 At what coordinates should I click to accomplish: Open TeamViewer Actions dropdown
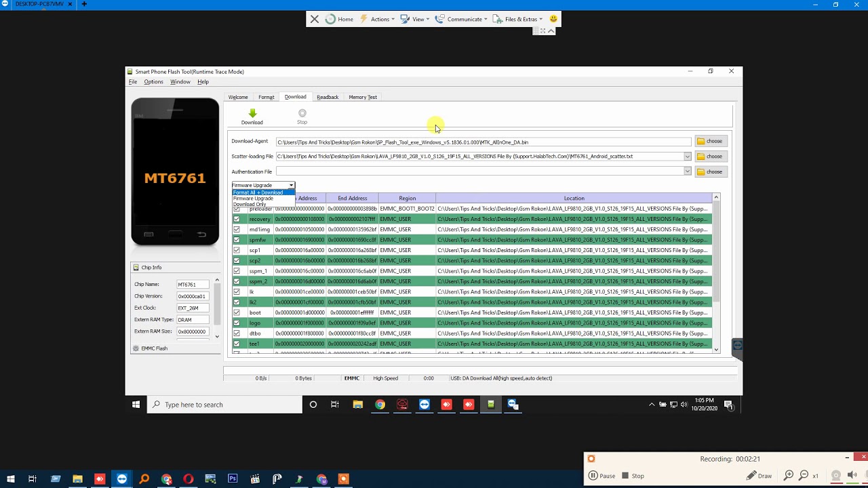click(377, 19)
